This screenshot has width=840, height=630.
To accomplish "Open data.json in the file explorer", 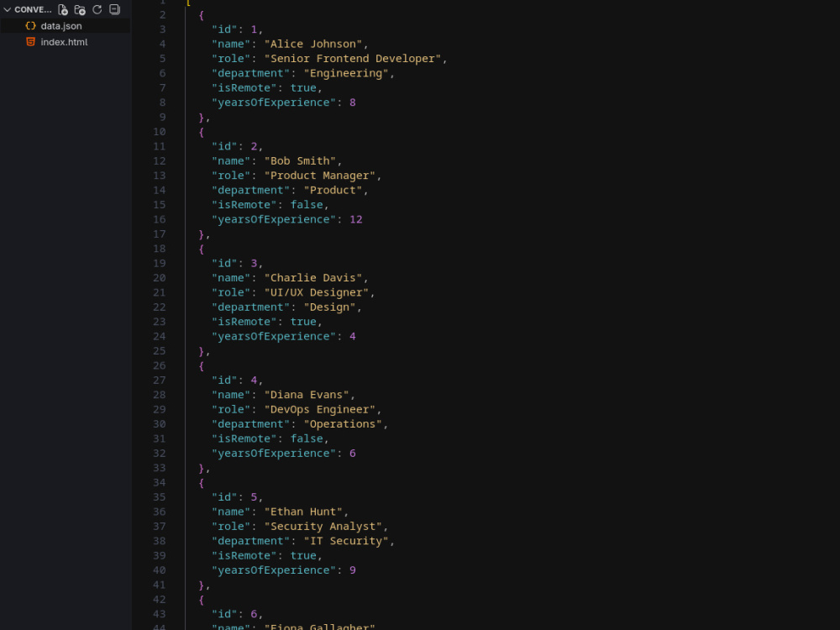I will 61,26.
